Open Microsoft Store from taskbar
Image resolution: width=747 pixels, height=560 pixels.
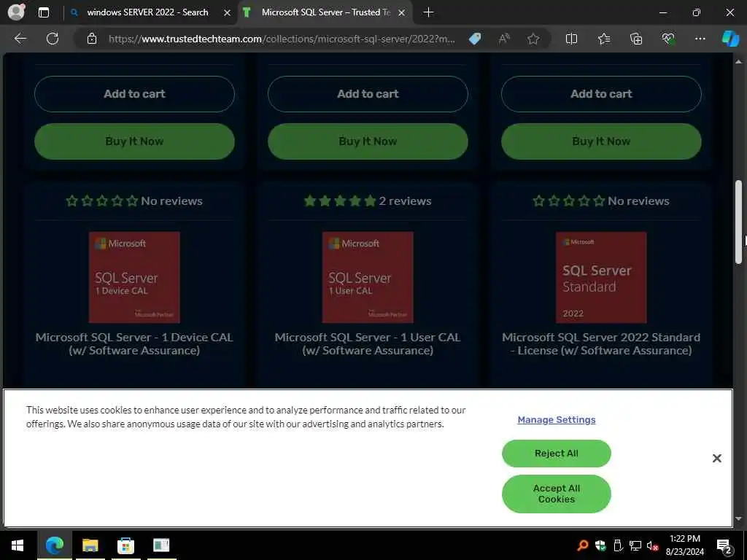point(125,545)
